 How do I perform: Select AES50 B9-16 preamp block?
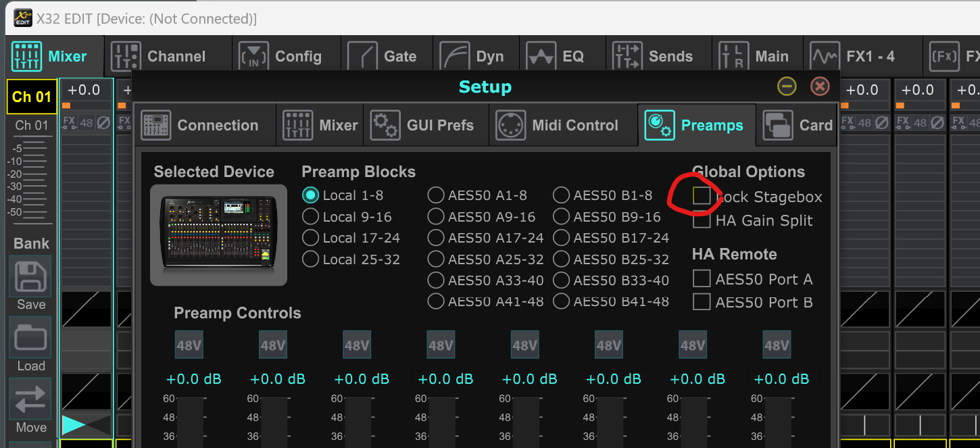[x=562, y=217]
